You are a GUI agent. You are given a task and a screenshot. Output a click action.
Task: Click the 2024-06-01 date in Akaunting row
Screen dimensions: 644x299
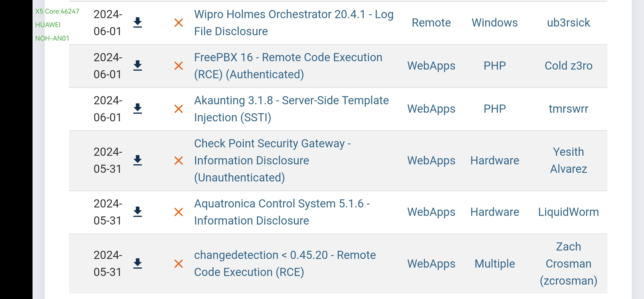point(108,109)
